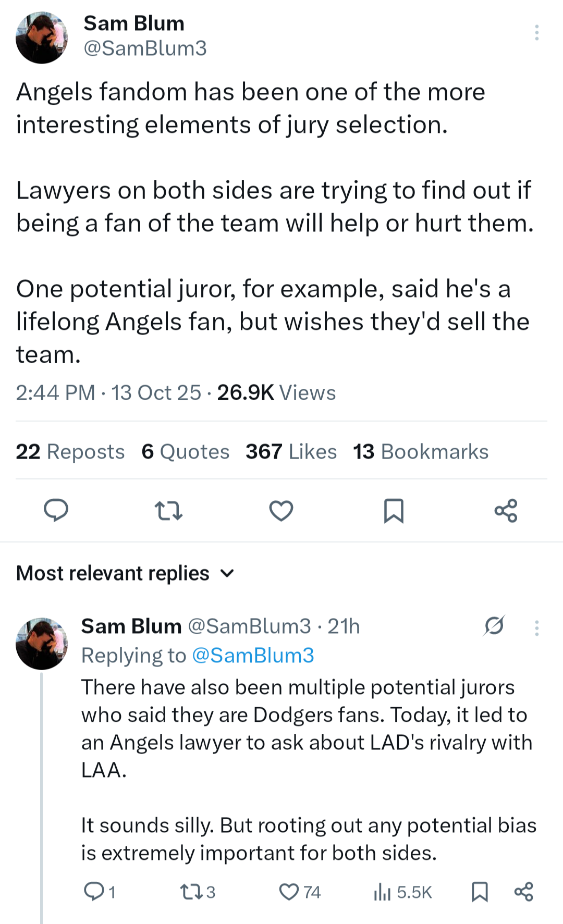View the 6 Quotes list
This screenshot has width=563, height=924.
coord(185,451)
